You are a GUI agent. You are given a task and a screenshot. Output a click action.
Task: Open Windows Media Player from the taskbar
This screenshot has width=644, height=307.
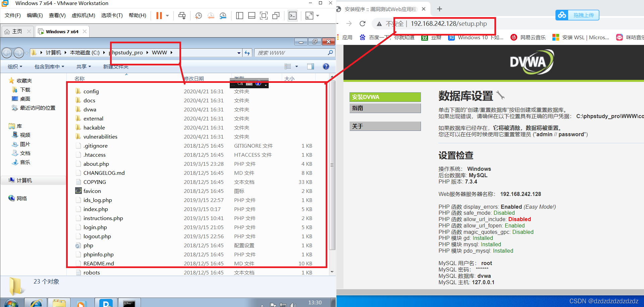(82, 303)
